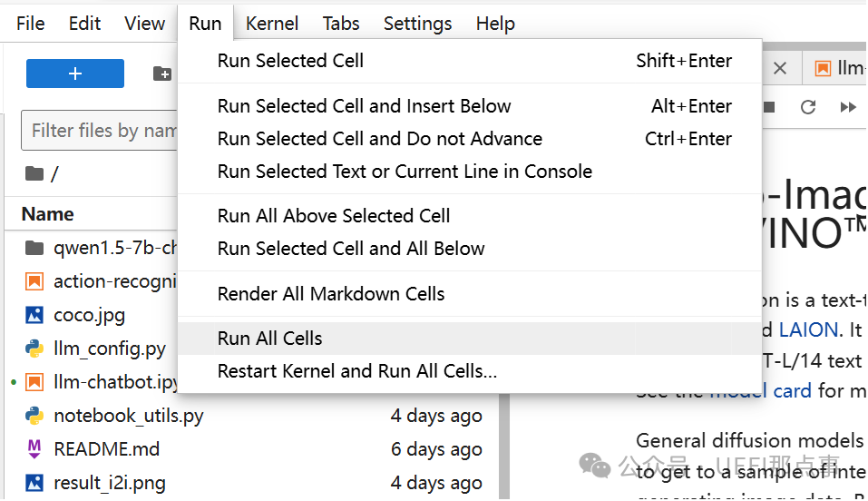
Task: Open the Kernel menu
Action: coord(272,24)
